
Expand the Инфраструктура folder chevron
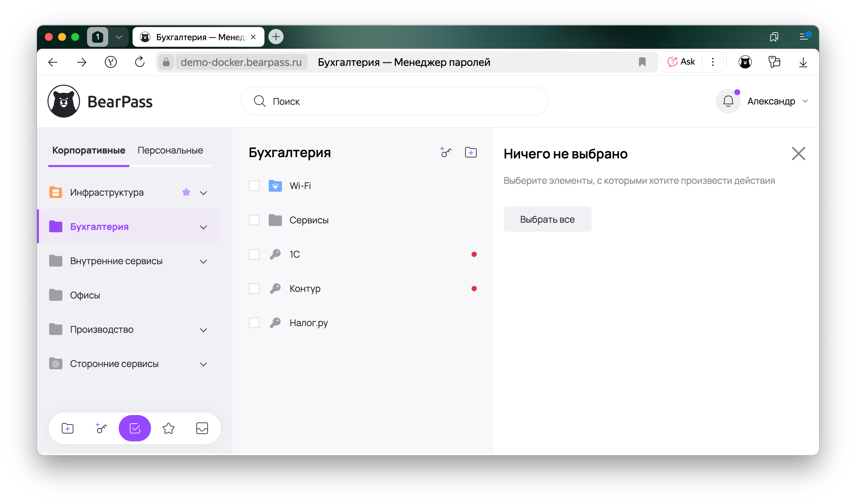203,193
